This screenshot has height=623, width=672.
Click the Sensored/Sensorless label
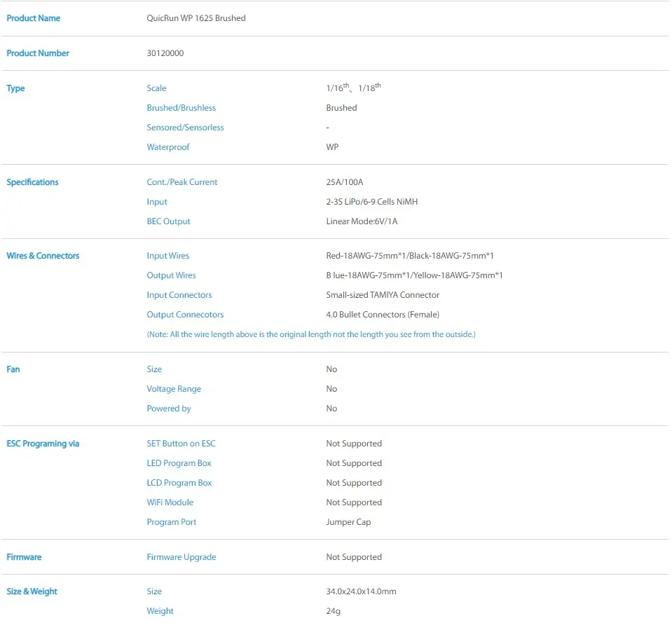tap(186, 128)
